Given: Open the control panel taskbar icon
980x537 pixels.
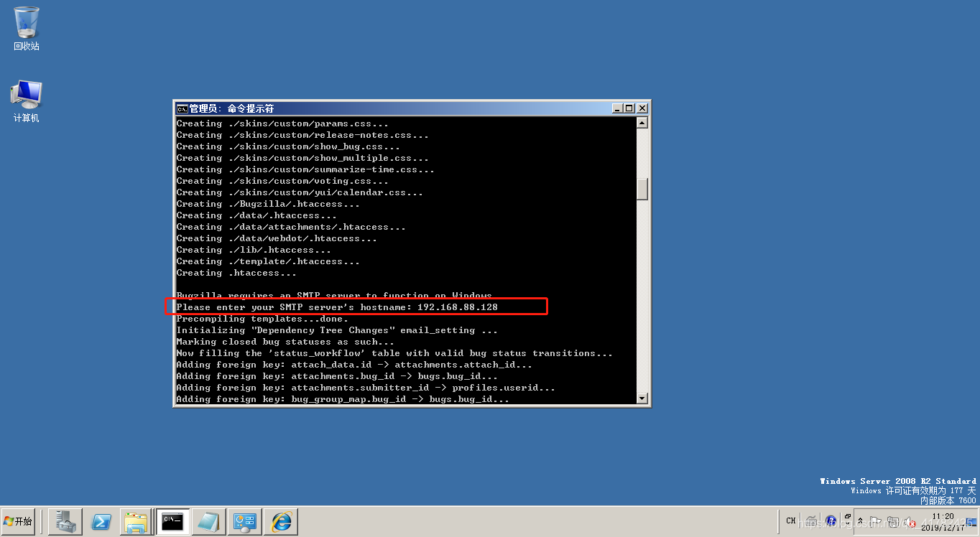Looking at the screenshot, I should [245, 521].
